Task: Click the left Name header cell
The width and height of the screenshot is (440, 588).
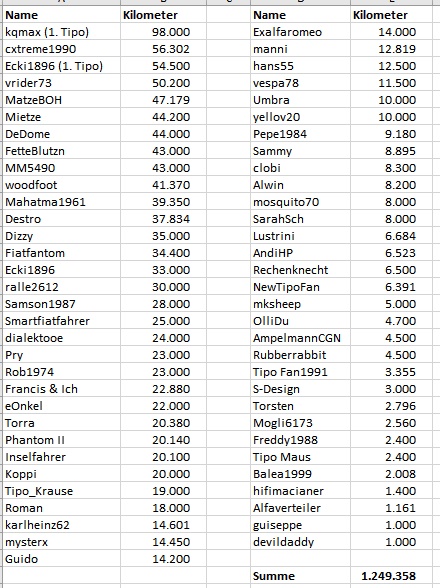Action: tap(62, 15)
